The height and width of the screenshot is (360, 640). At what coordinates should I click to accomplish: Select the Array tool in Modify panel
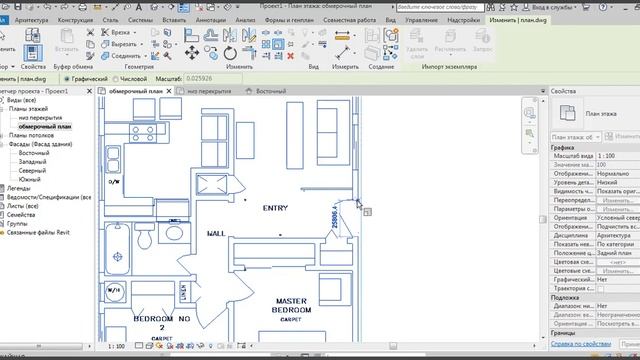click(266, 44)
